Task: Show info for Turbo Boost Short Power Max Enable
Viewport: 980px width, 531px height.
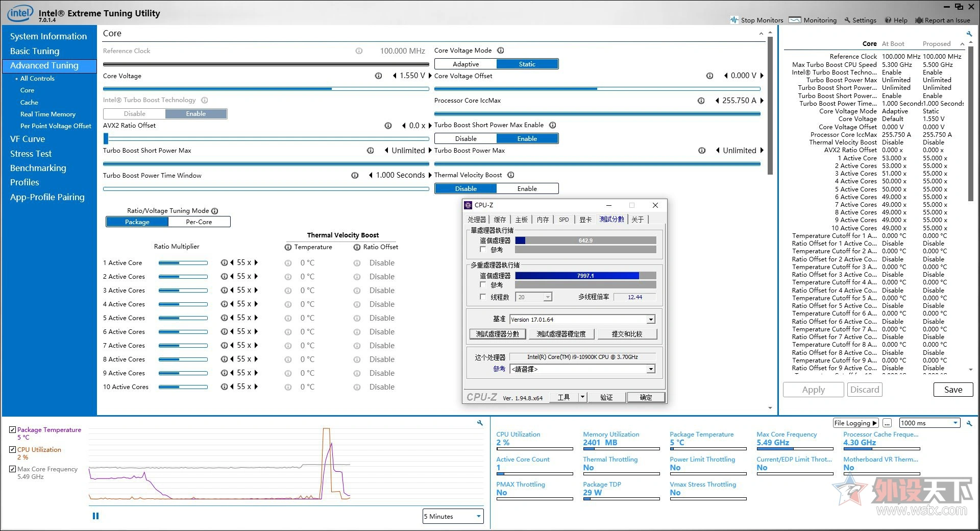Action: 552,125
